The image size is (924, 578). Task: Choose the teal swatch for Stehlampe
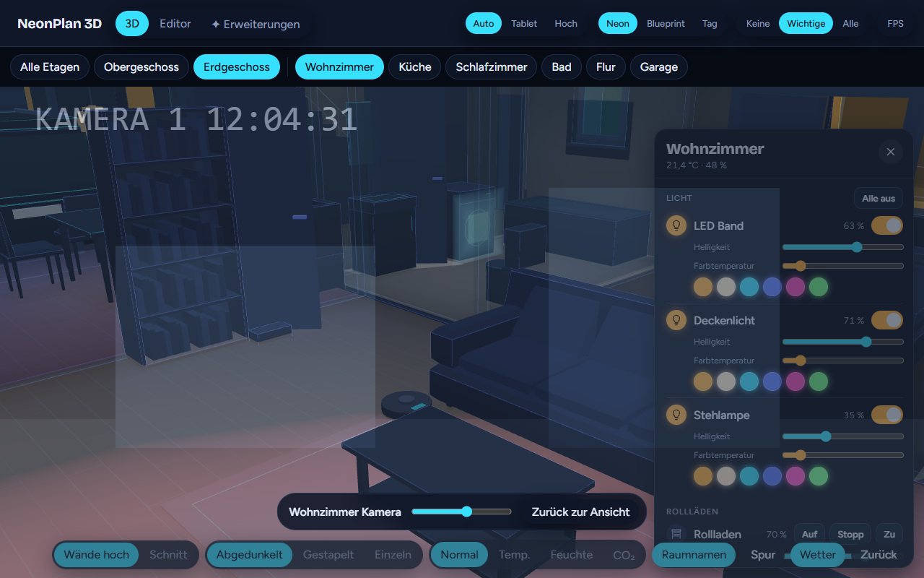[x=749, y=476]
